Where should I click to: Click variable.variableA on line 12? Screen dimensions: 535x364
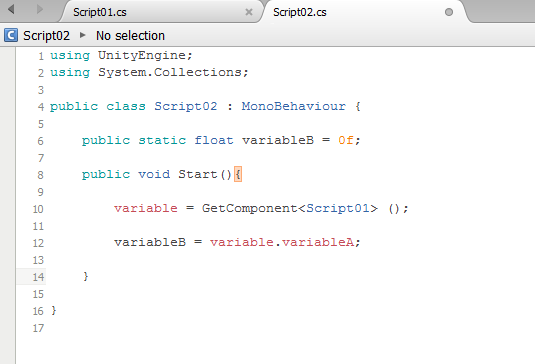click(282, 243)
